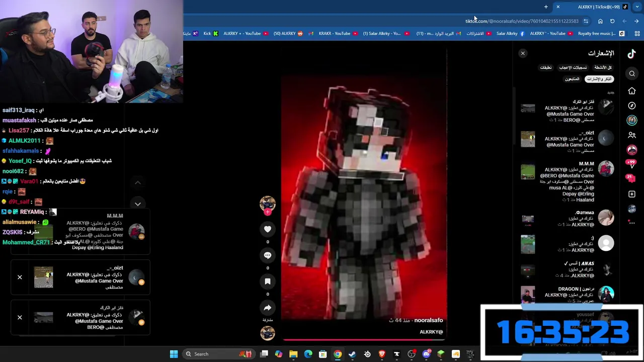Open M.M.M mention notification
Image resolution: width=644 pixels, height=362 pixels.
567,182
